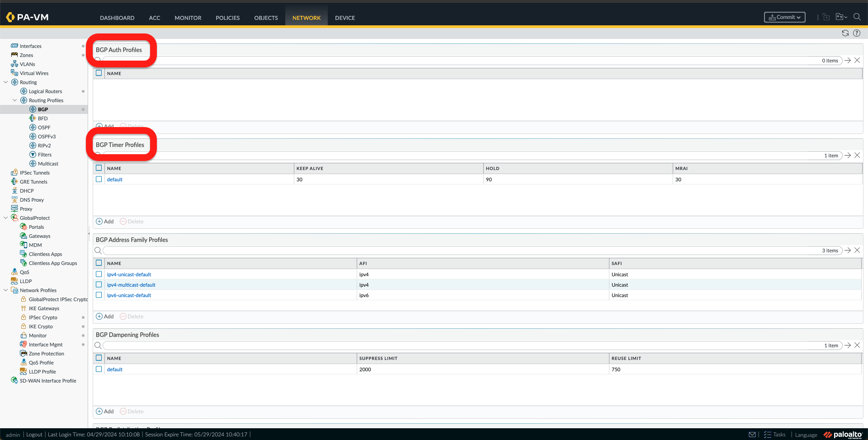Open the default BGP Dampening Profile link

tap(115, 369)
